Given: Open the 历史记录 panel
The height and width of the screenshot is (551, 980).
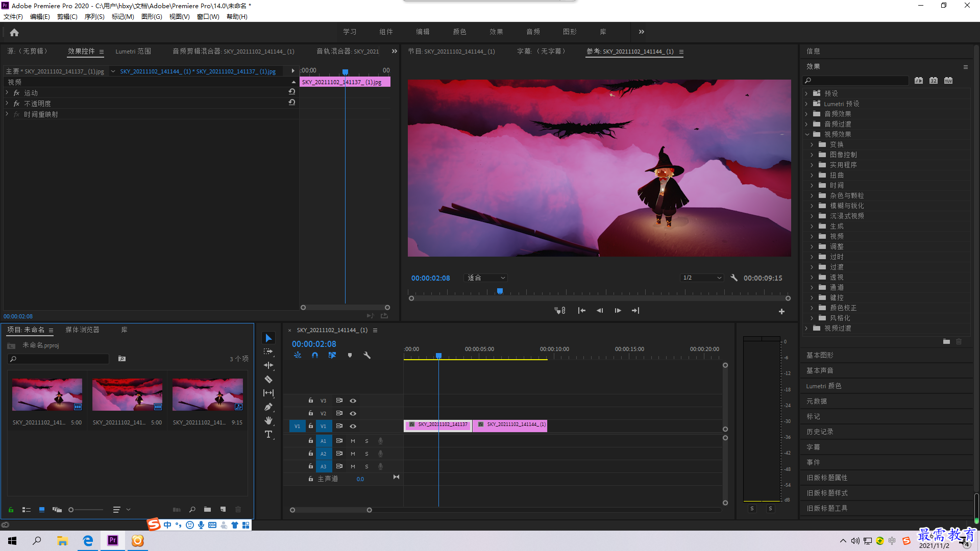Looking at the screenshot, I should (x=820, y=432).
